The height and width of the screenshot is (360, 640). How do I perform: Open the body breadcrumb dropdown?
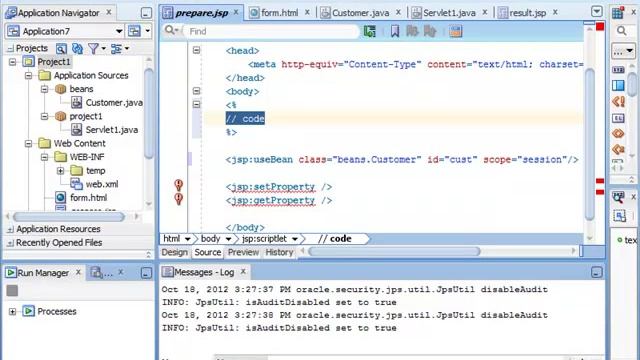[x=229, y=239]
